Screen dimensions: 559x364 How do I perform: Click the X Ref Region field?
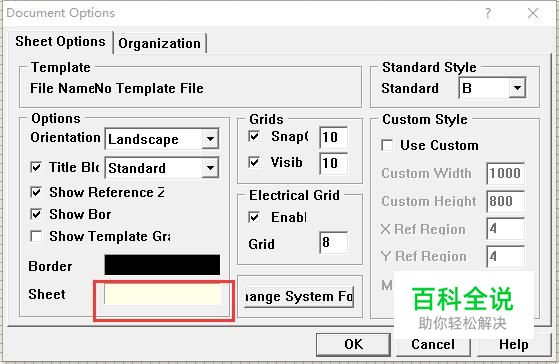pos(506,229)
